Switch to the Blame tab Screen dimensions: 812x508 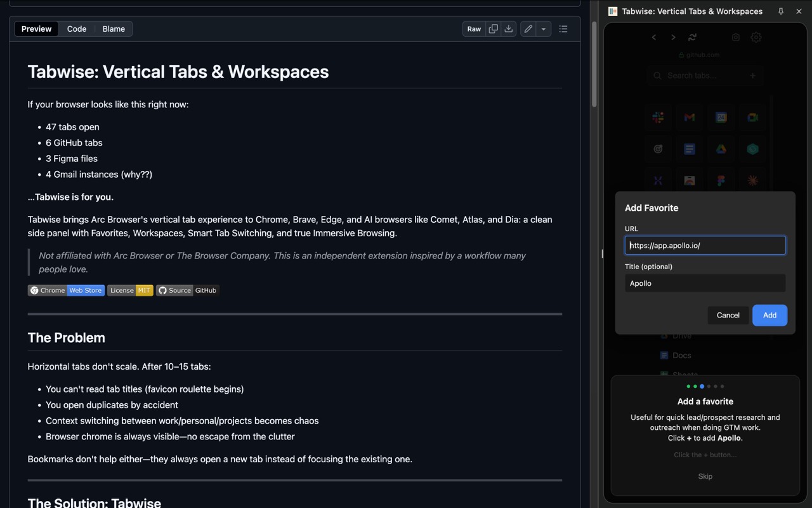[114, 29]
